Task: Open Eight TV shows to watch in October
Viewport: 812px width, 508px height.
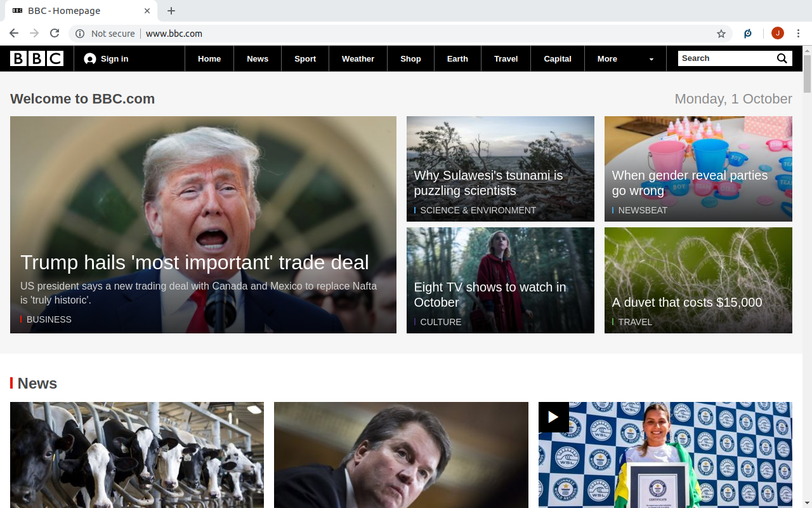Action: pyautogui.click(x=490, y=295)
